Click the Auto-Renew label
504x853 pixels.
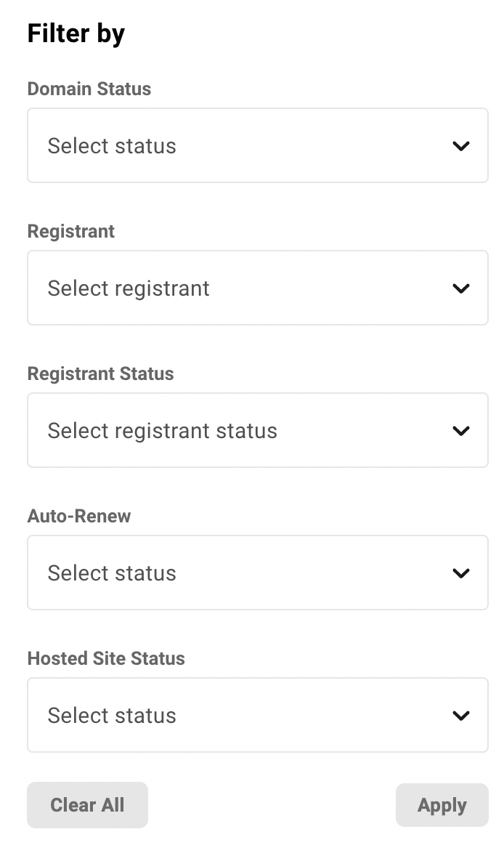[79, 517]
